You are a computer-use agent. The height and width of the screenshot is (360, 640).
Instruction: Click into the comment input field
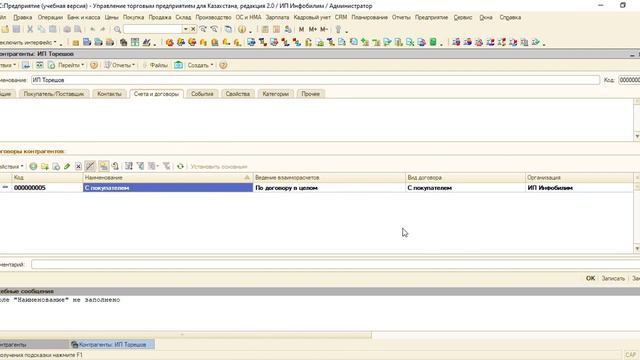pos(336,264)
